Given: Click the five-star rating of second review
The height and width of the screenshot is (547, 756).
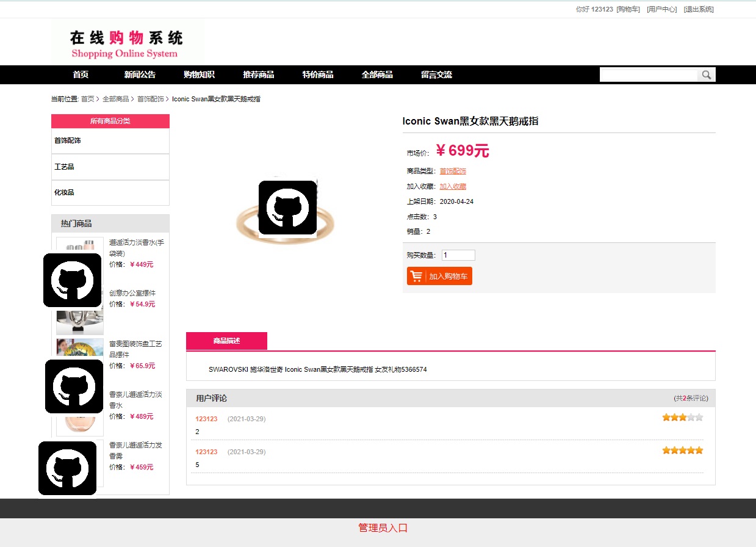Looking at the screenshot, I should [683, 451].
